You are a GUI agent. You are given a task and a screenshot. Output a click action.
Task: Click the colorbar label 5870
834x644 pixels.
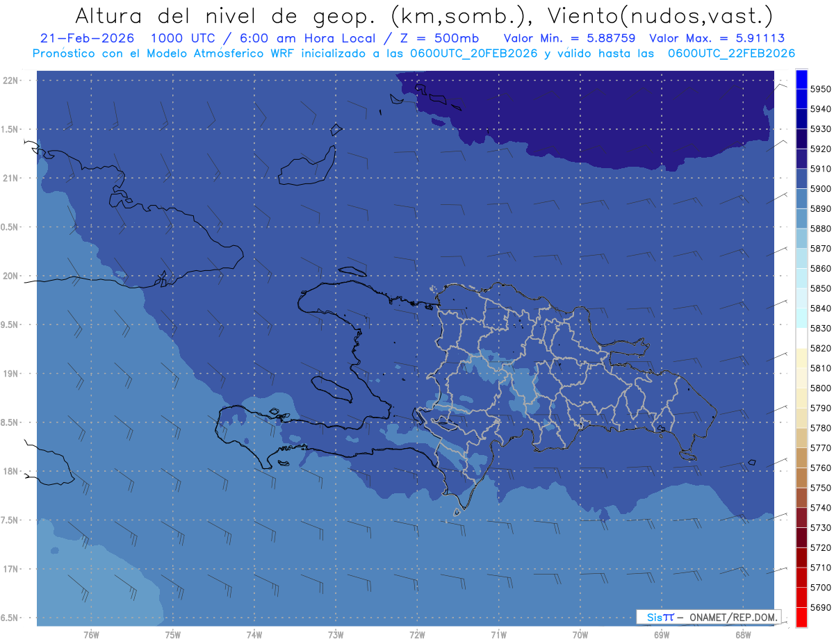pyautogui.click(x=820, y=249)
